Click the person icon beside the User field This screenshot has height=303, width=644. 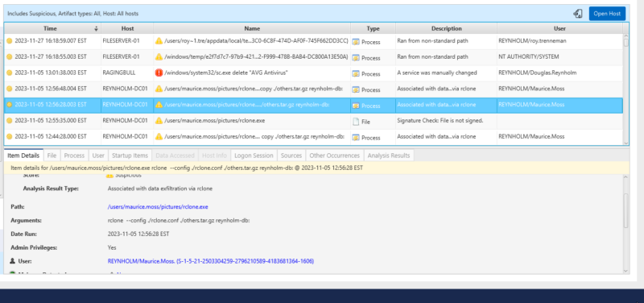[13, 261]
